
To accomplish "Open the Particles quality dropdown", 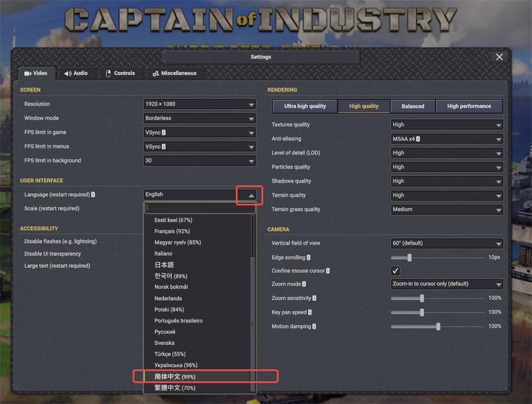I will click(x=447, y=167).
